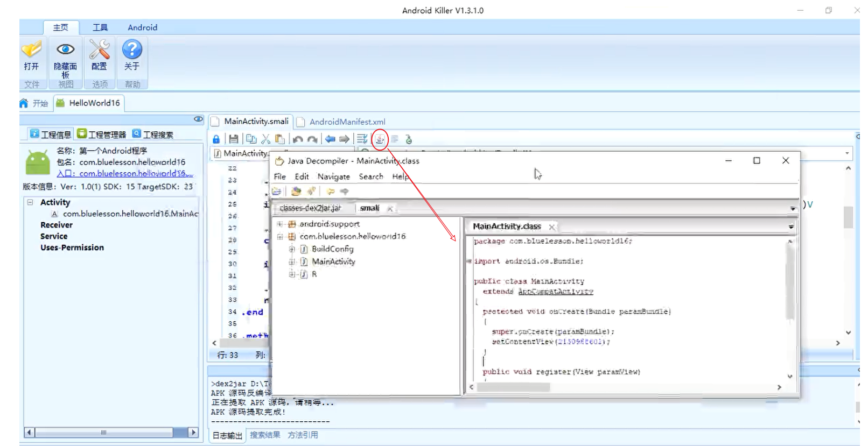
Task: Open the 工程信息 panel tab
Action: (51, 134)
